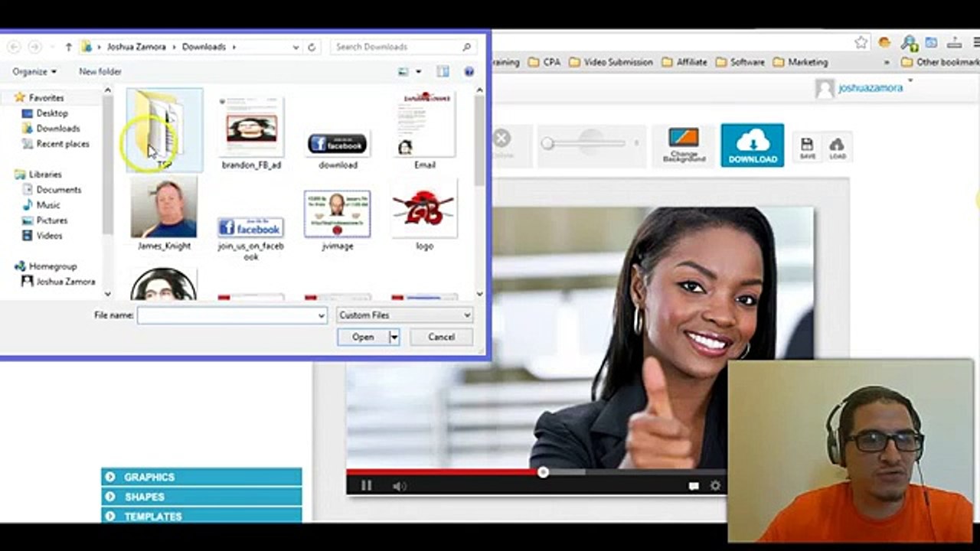Go up one folder level in the dialog
The width and height of the screenshot is (980, 551).
(68, 47)
